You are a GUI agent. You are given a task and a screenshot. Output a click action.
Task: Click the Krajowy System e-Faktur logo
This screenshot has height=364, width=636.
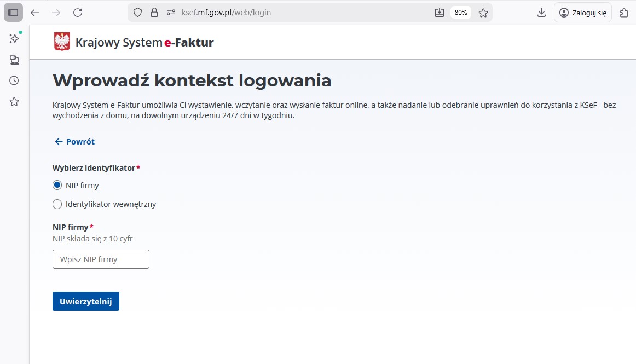pos(134,42)
